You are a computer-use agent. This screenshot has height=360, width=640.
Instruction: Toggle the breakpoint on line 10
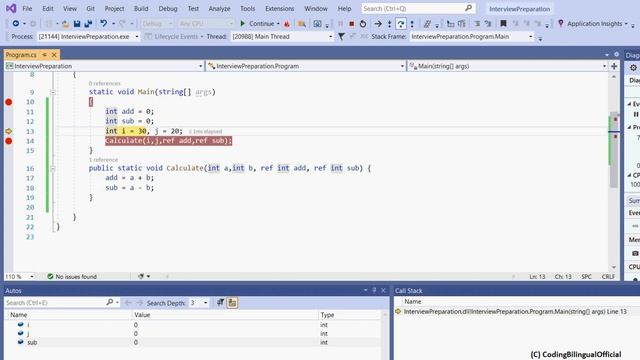(x=9, y=102)
